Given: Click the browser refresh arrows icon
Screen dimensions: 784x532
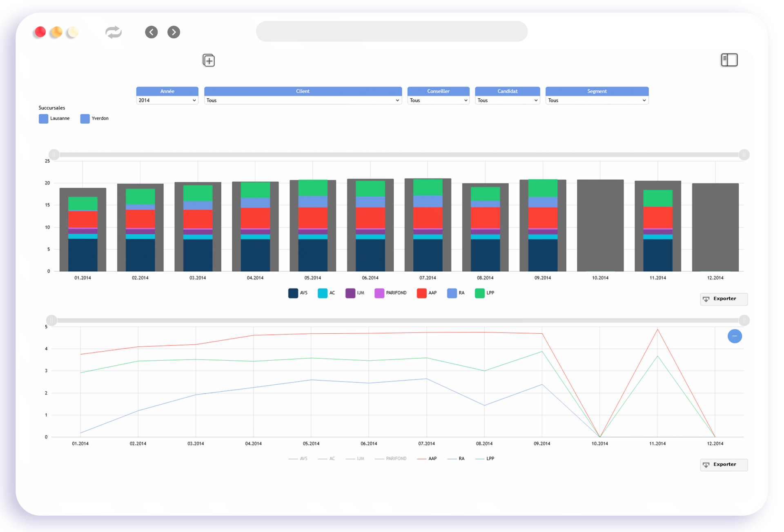Looking at the screenshot, I should pos(114,32).
